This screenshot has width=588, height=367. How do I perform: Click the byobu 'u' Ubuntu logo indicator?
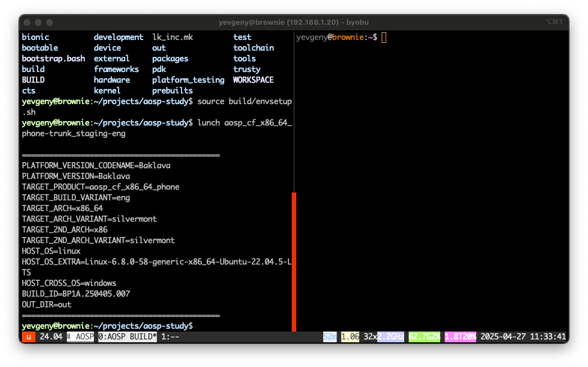(29, 337)
